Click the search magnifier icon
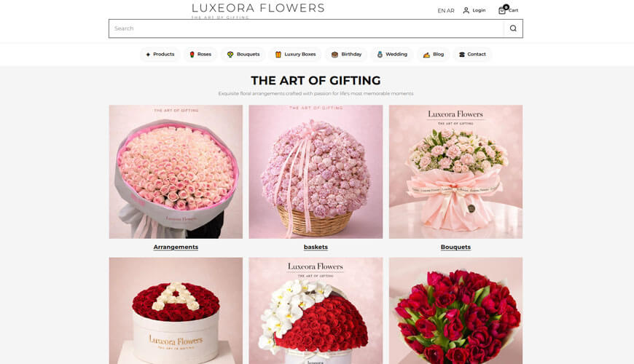Image resolution: width=634 pixels, height=364 pixels. (x=513, y=28)
